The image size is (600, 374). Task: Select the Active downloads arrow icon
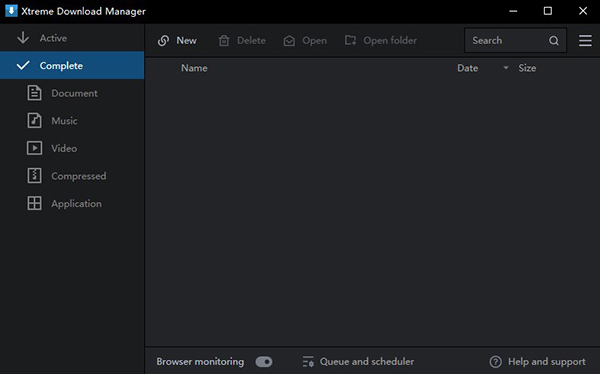point(23,38)
